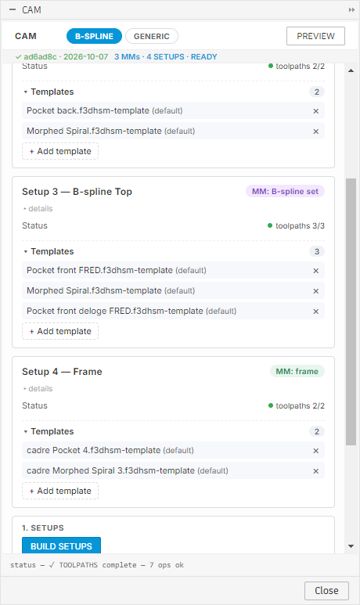Switch to GENERIC mode pill
This screenshot has width=360, height=605.
(152, 36)
